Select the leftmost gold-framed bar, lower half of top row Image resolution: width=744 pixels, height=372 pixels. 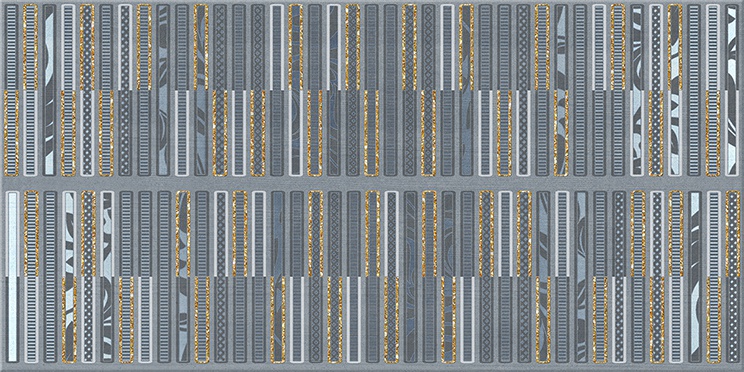click(11, 133)
